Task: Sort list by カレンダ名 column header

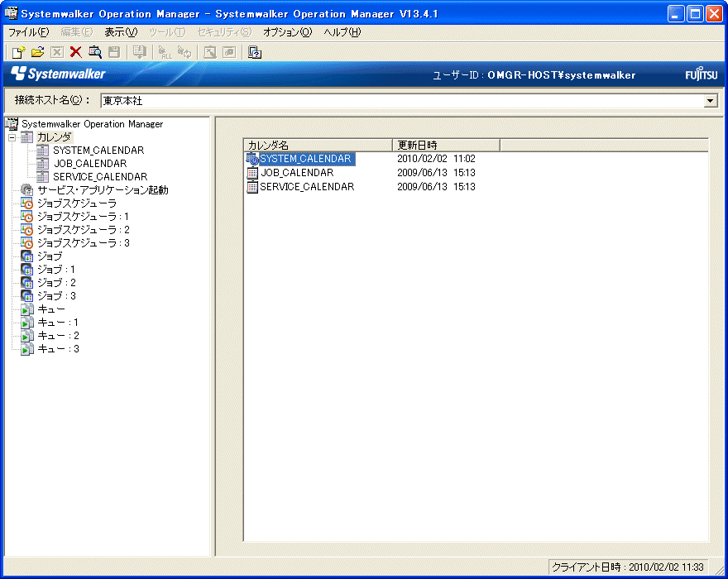Action: click(x=317, y=145)
